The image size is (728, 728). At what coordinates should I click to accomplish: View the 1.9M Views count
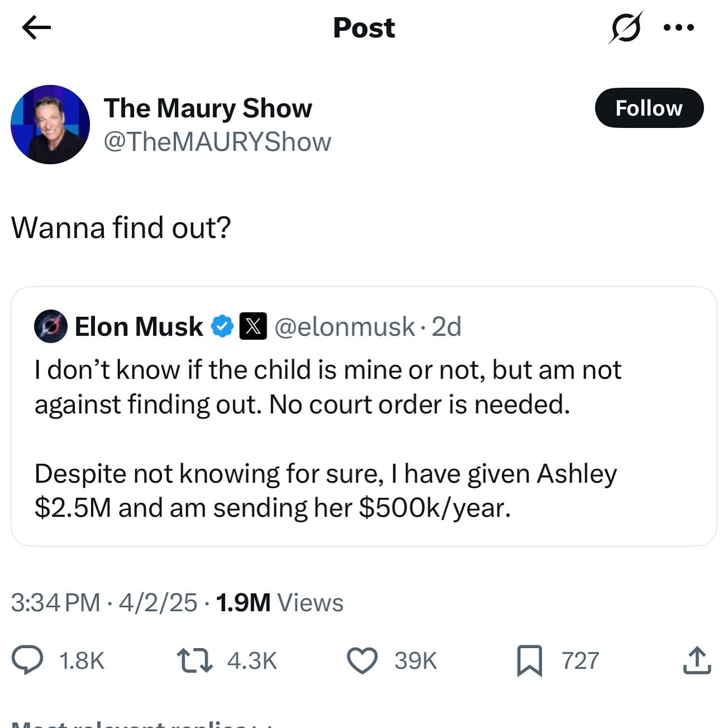pyautogui.click(x=279, y=603)
